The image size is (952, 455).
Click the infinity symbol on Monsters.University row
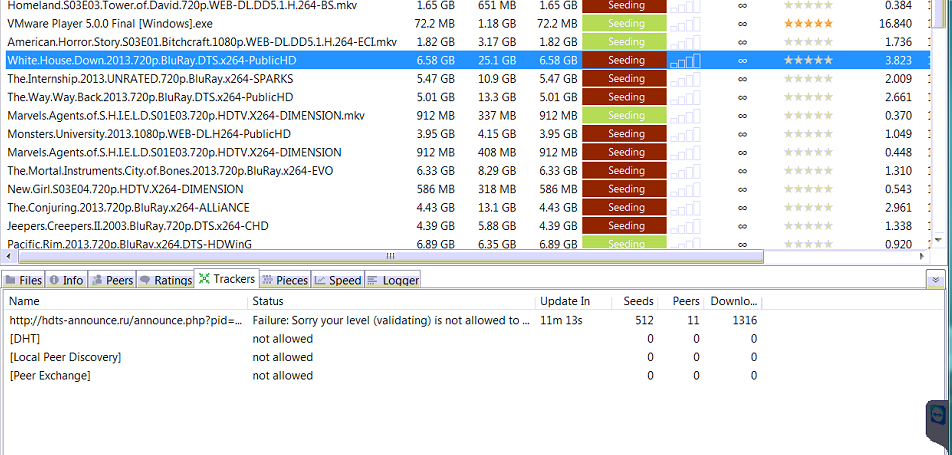point(742,134)
